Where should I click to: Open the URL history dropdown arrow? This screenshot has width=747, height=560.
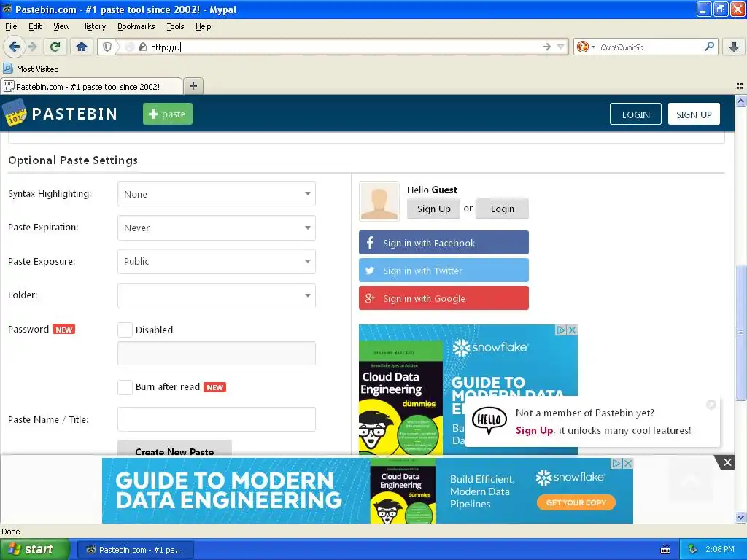[x=560, y=47]
